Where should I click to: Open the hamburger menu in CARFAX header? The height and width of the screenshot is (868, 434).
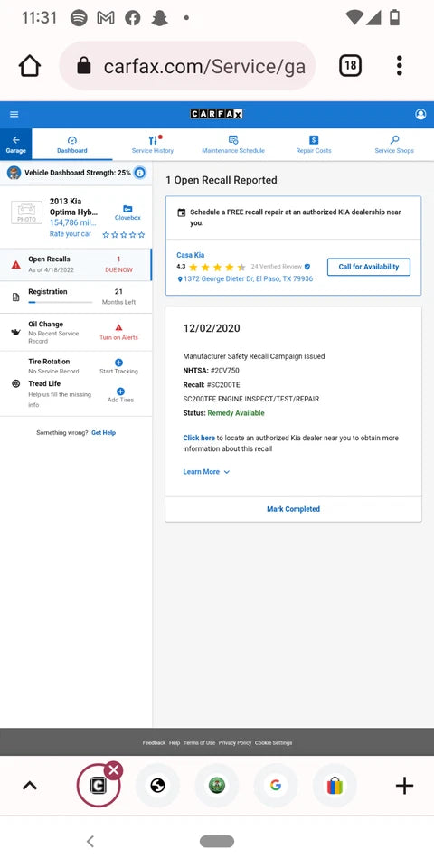click(14, 114)
